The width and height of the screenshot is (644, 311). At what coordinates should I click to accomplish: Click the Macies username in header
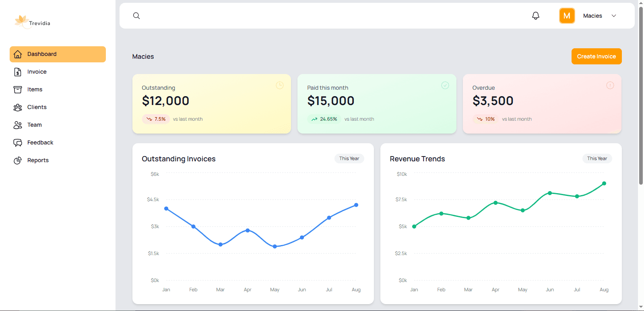pyautogui.click(x=592, y=16)
